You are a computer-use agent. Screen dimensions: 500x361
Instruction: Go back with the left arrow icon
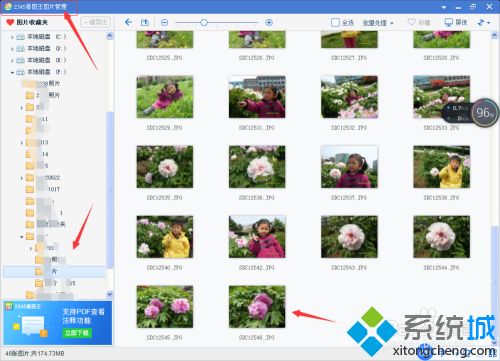tap(128, 22)
